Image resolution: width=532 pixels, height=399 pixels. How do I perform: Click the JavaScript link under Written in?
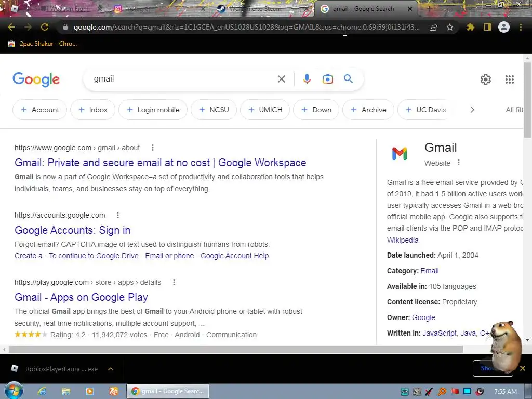click(x=440, y=333)
